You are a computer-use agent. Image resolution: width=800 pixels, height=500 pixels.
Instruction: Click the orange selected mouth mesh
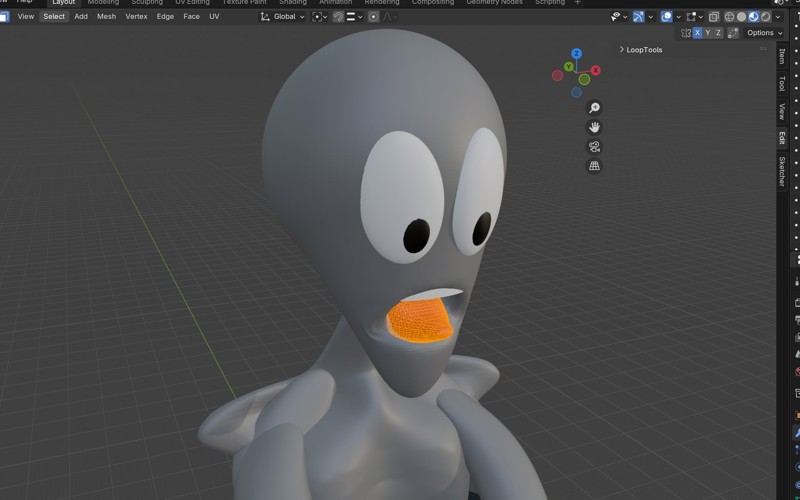click(x=416, y=321)
